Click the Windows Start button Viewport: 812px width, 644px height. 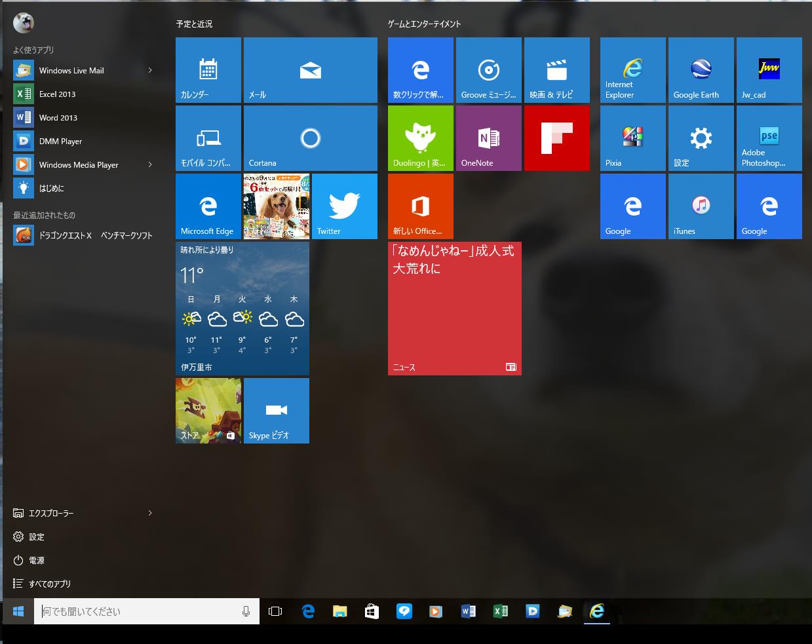(x=18, y=611)
